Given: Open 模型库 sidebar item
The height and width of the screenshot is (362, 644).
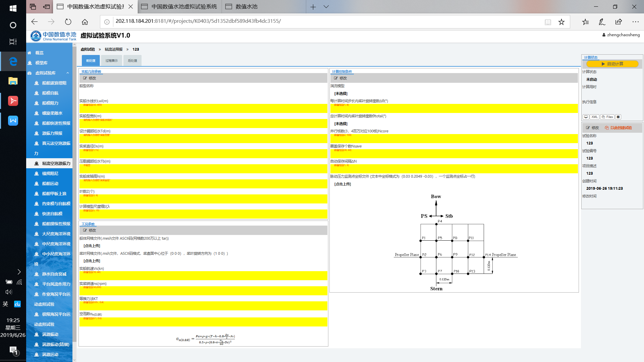Looking at the screenshot, I should coord(42,63).
